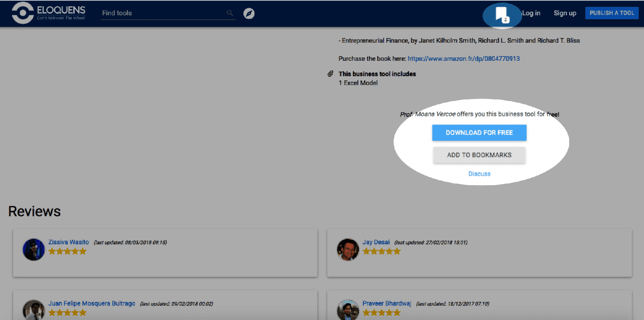This screenshot has height=320, width=644.
Task: Click the search magnifier icon
Action: (x=230, y=13)
